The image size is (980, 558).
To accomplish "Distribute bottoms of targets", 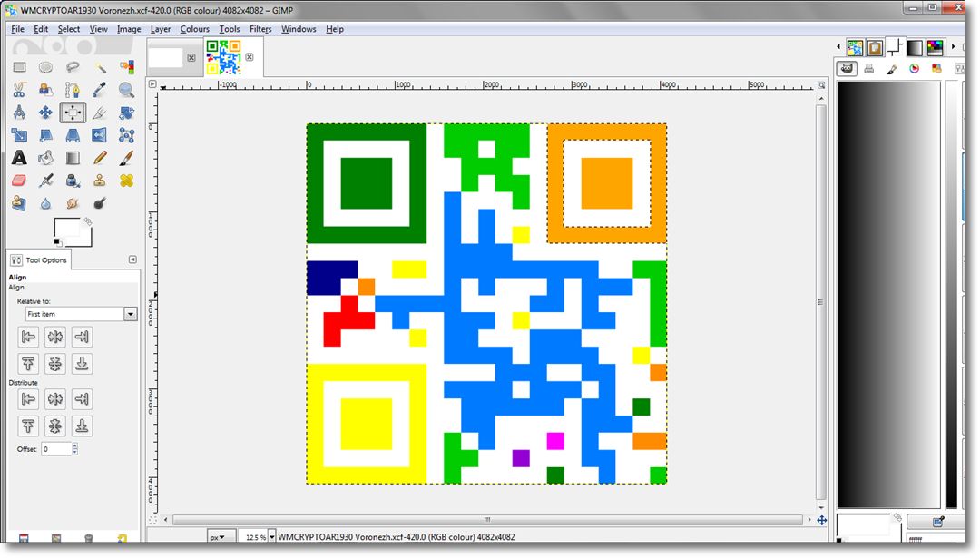I will click(x=82, y=426).
